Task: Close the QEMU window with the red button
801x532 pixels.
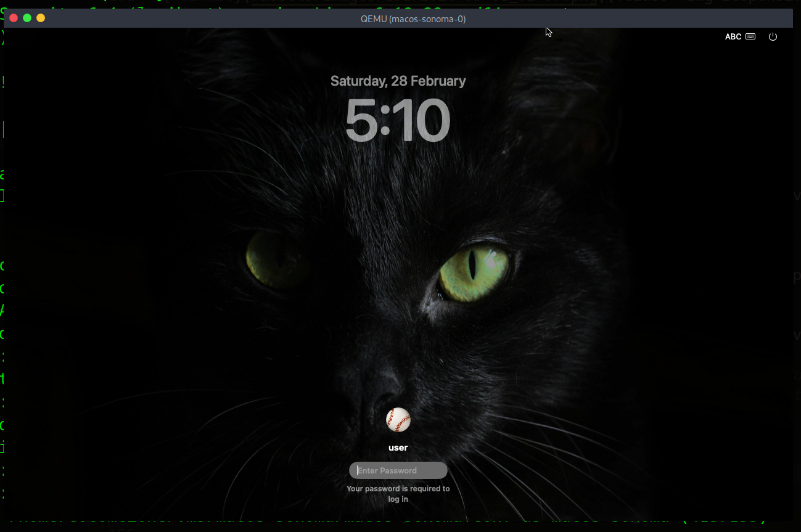Action: 13,18
